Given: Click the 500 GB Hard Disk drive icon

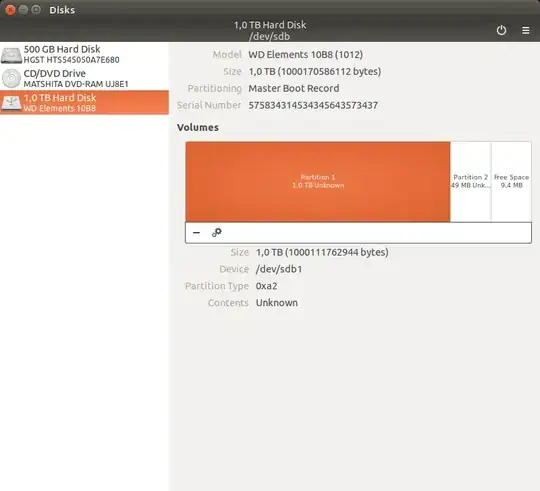Looking at the screenshot, I should pos(11,55).
